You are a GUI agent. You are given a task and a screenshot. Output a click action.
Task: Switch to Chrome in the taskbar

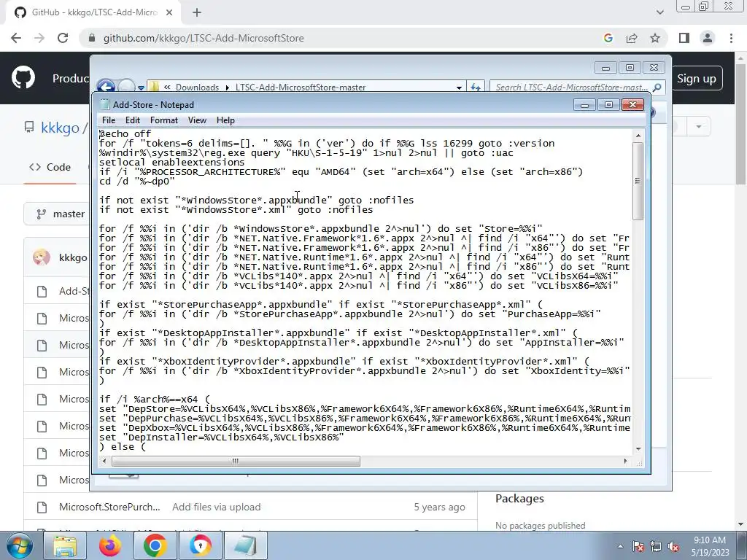pos(155,545)
